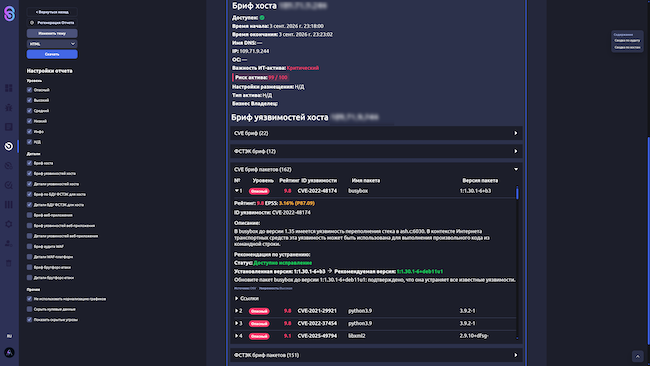The height and width of the screenshot is (366, 650).
Task: Enable Бриф брутфорс атаки checkbox
Action: tap(29, 267)
